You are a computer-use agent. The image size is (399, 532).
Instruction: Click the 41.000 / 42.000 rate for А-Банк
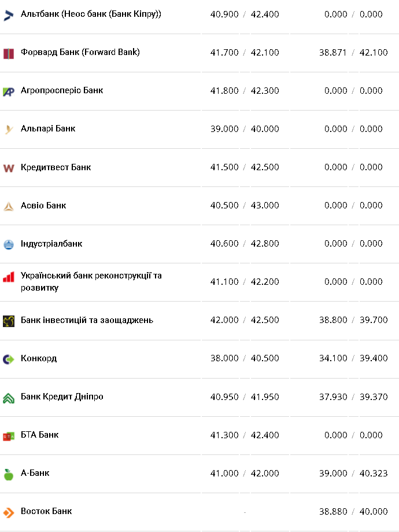[245, 473]
